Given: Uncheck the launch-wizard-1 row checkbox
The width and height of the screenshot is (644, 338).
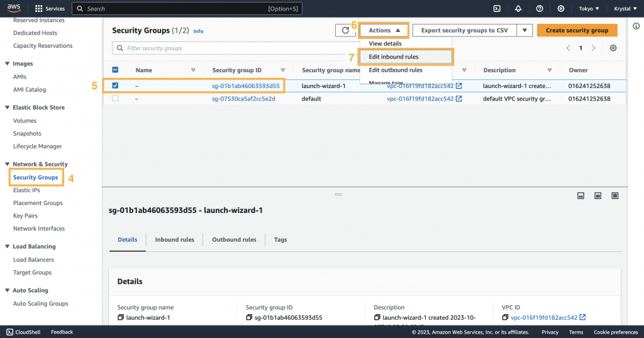Looking at the screenshot, I should click(x=115, y=85).
